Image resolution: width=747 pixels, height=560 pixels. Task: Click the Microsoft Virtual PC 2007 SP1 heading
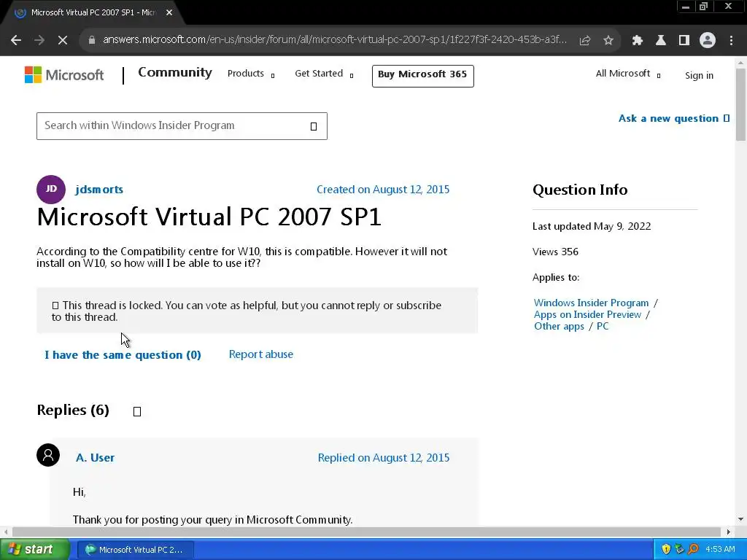pyautogui.click(x=209, y=217)
